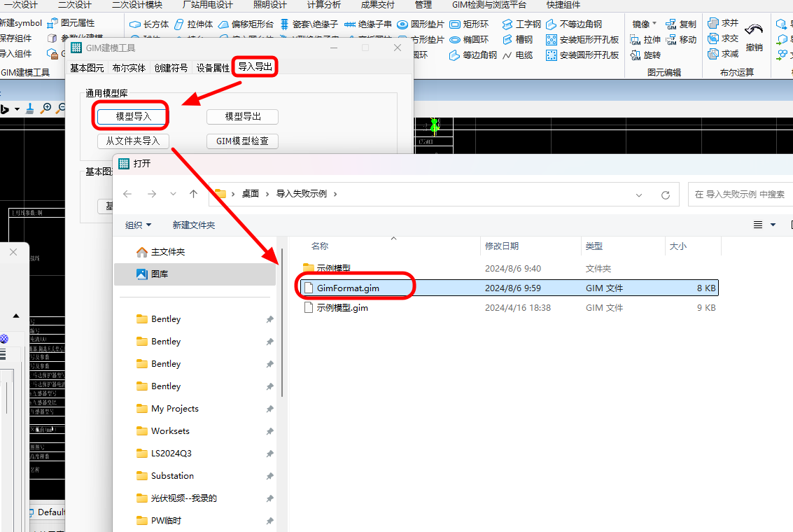
Task: Open Worksets quick access folder
Action: 195,431
